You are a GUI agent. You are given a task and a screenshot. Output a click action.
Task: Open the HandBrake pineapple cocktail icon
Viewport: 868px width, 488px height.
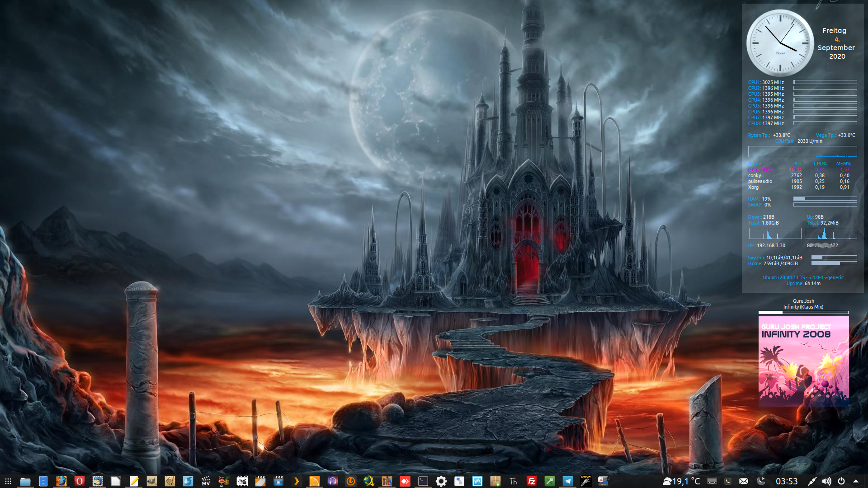pos(224,481)
